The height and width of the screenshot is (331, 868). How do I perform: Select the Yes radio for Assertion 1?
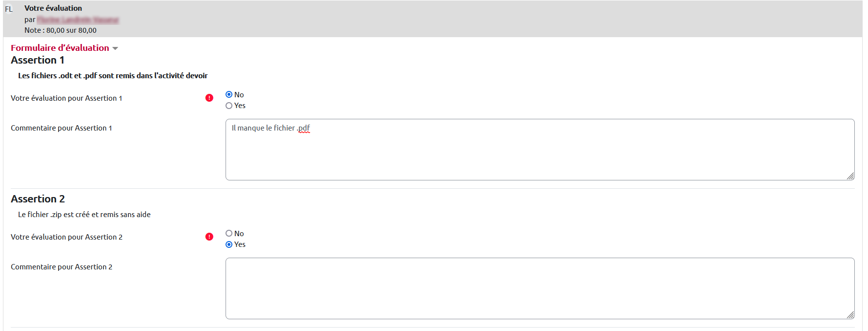click(229, 106)
